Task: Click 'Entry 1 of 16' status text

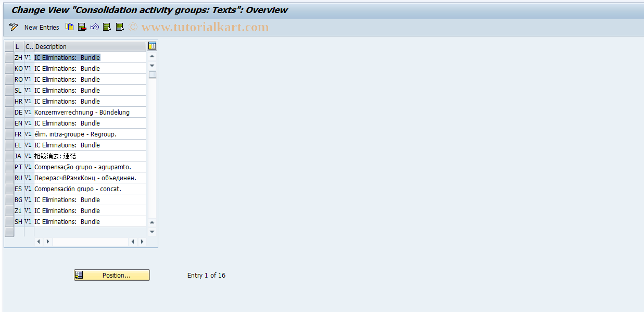Action: pyautogui.click(x=206, y=275)
